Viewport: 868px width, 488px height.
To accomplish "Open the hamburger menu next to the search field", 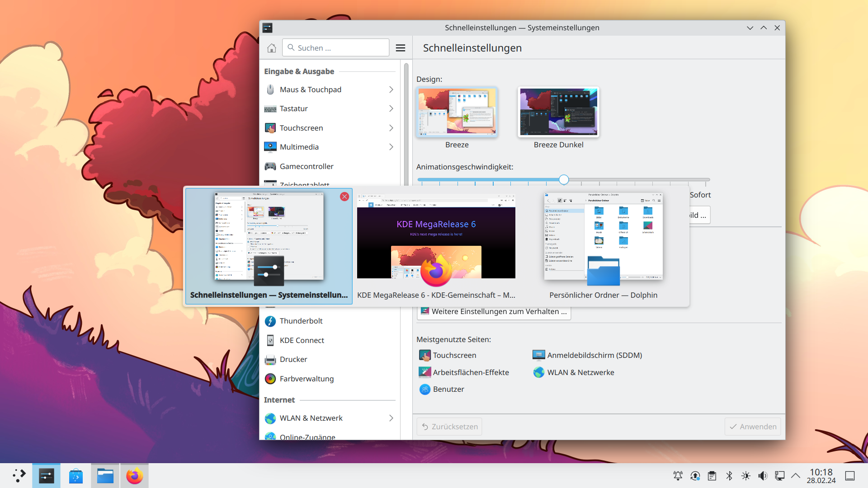I will pyautogui.click(x=400, y=48).
